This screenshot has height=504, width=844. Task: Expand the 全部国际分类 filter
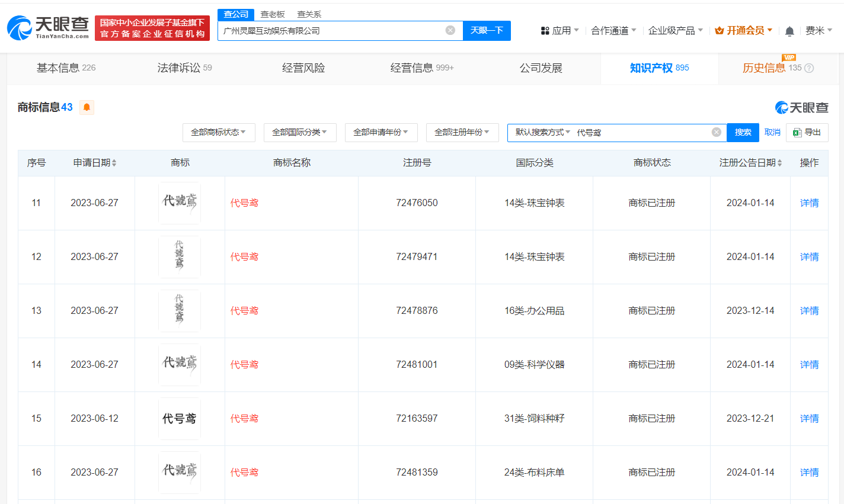click(300, 133)
